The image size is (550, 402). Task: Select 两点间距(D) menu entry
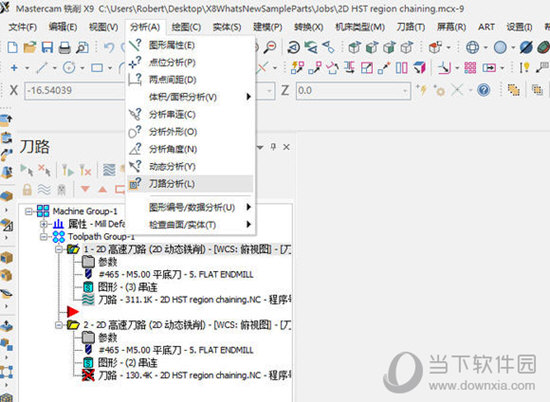click(190, 80)
